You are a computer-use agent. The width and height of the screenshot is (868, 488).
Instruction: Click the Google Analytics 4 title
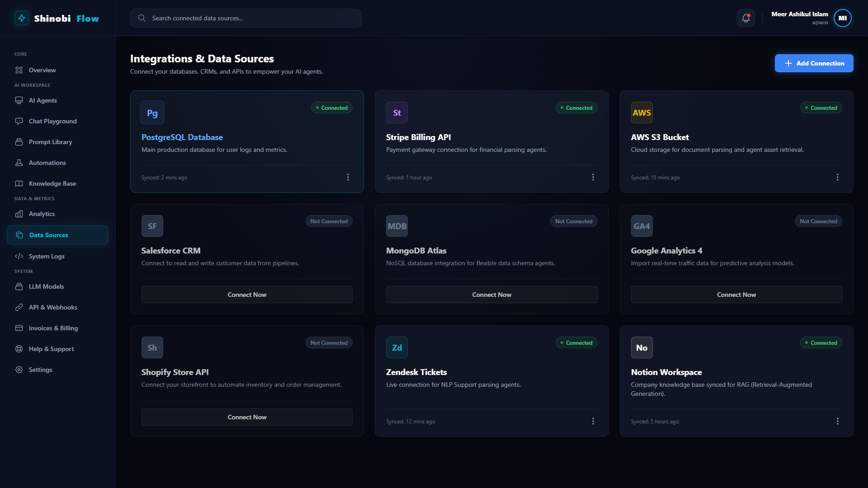(x=666, y=250)
